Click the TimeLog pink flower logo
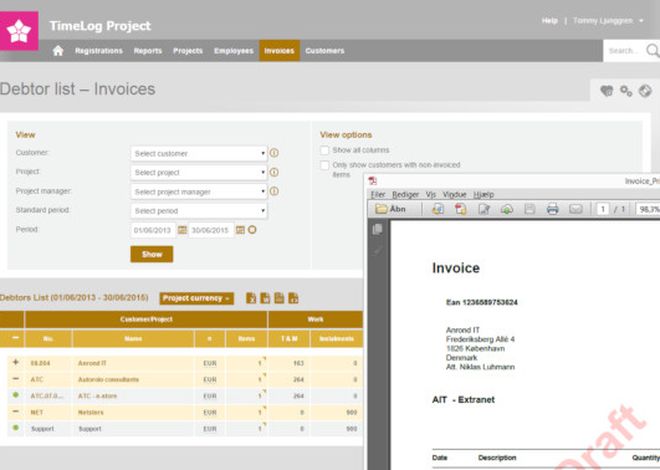 (19, 31)
